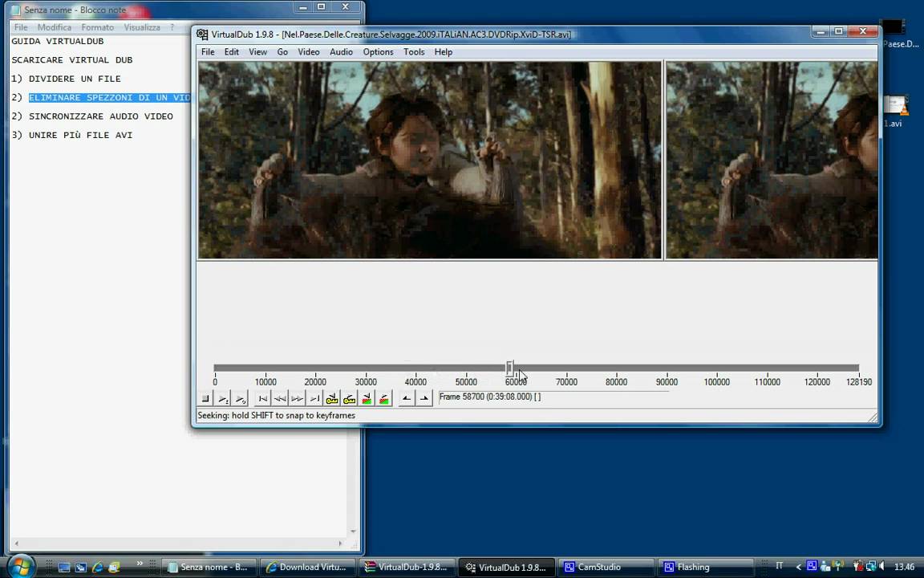Click the system clock showing 13.46

point(904,567)
